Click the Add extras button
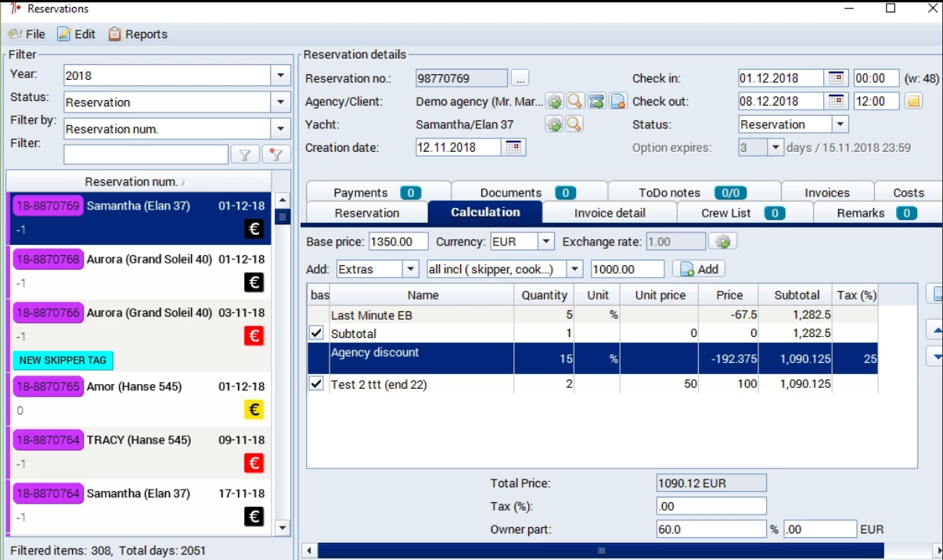This screenshot has height=560, width=943. (x=699, y=269)
